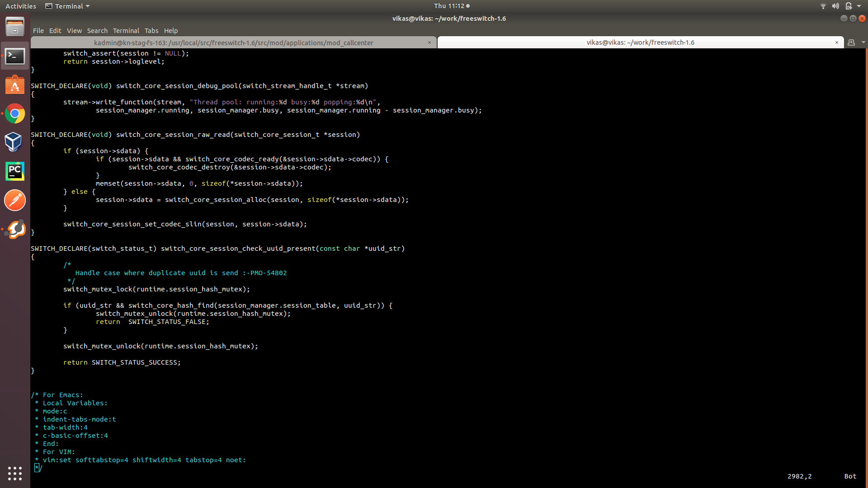Open the Wi-Fi status indicator

coord(822,6)
